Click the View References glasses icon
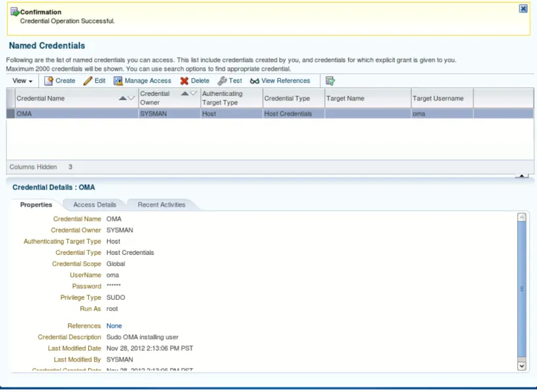 (x=255, y=81)
